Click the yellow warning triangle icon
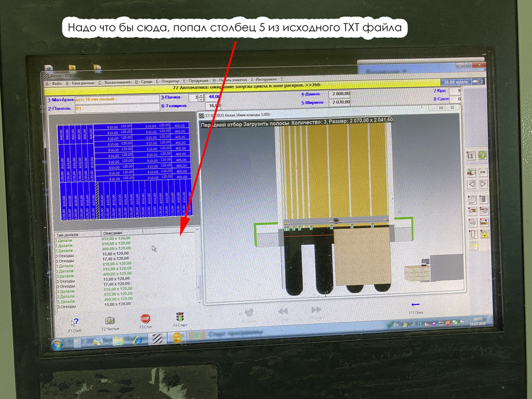The width and height of the screenshot is (532, 399). click(x=485, y=234)
